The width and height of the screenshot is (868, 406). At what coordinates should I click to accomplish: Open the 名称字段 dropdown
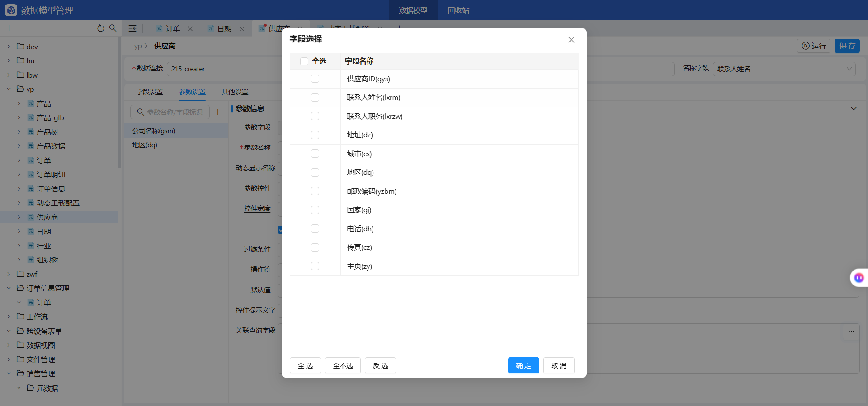(x=784, y=69)
